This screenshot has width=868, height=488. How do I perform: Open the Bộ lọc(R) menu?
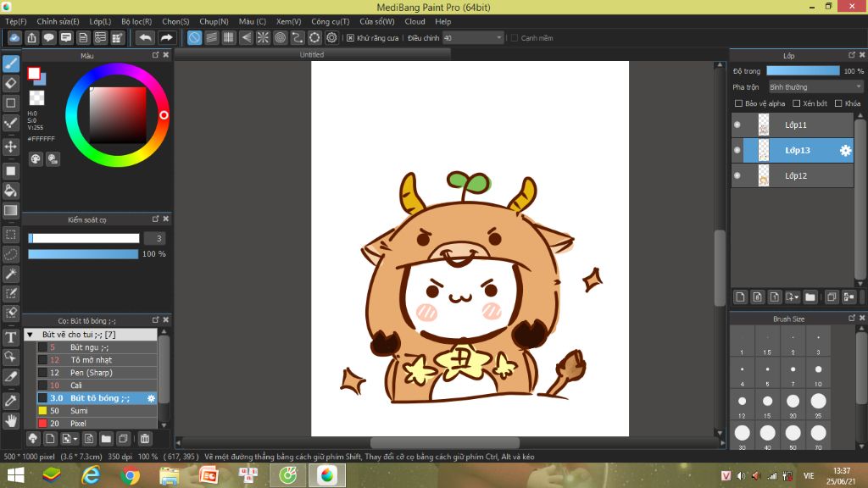pos(136,21)
